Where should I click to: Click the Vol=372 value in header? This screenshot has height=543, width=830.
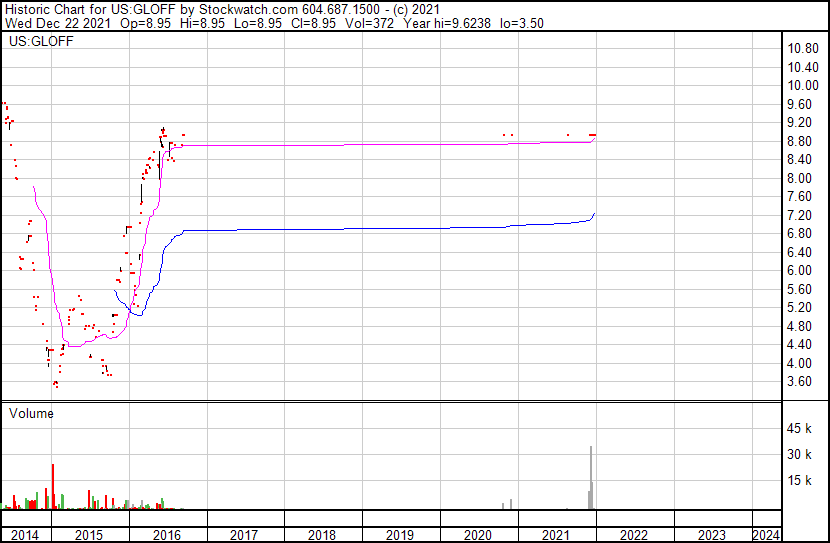coord(369,24)
